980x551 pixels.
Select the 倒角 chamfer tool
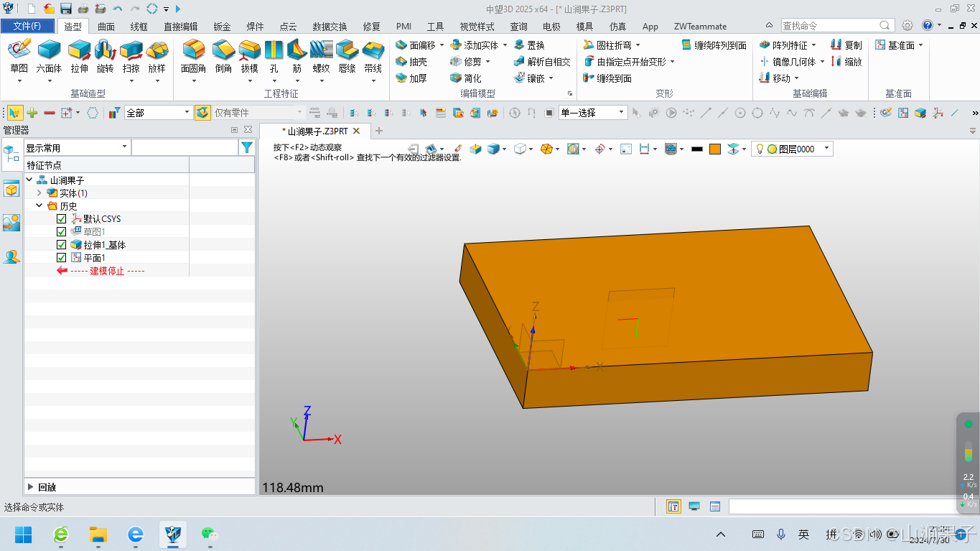(223, 57)
